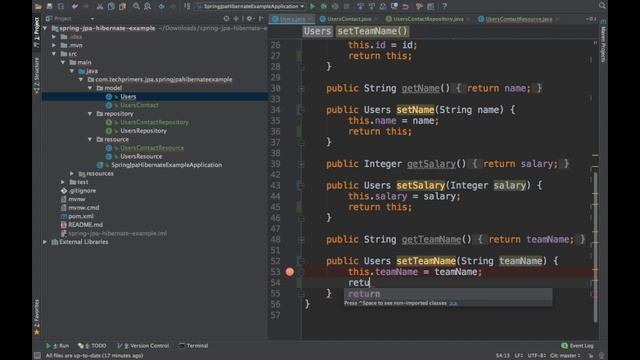Collapse the model package
The image size is (640, 360).
point(90,88)
